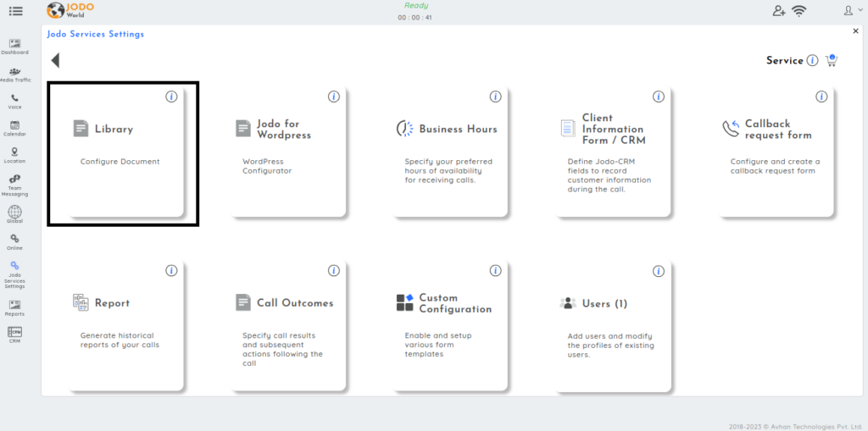868x431 pixels.
Task: Open the Jodo for Wordpress card
Action: 288,152
